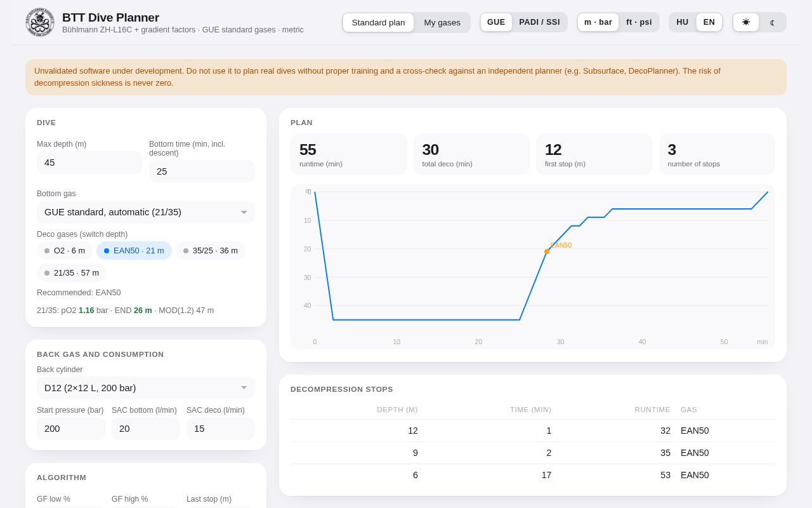Click the 30 total deco card
The height and width of the screenshot is (508, 812).
point(471,154)
